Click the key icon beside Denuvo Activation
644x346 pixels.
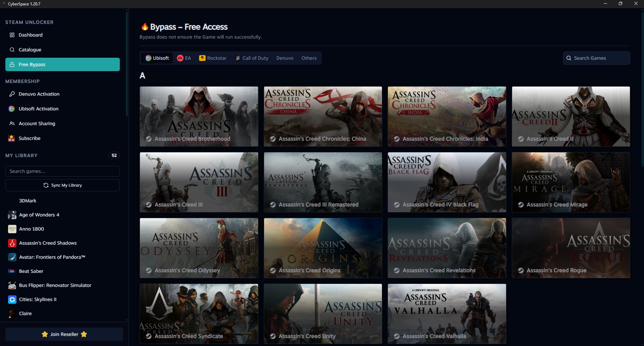[x=12, y=94]
